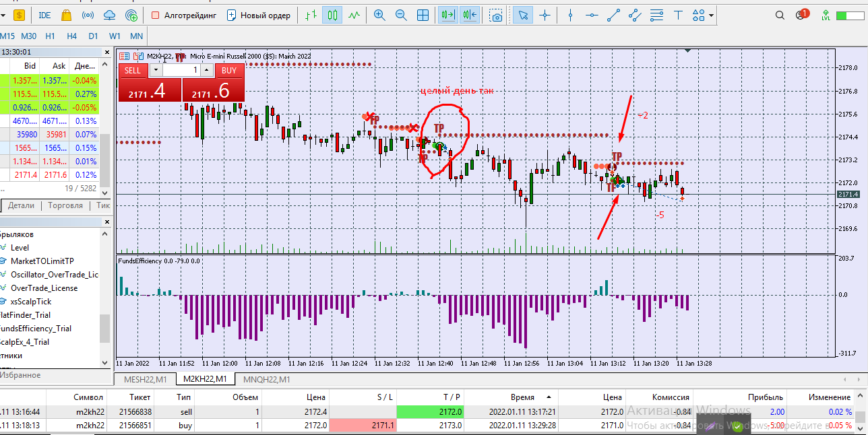Close the Navigator panel
This screenshot has width=868, height=435.
pos(106,221)
